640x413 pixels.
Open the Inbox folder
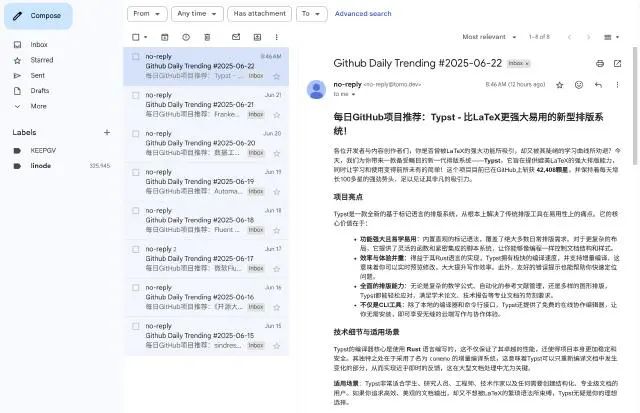click(39, 44)
